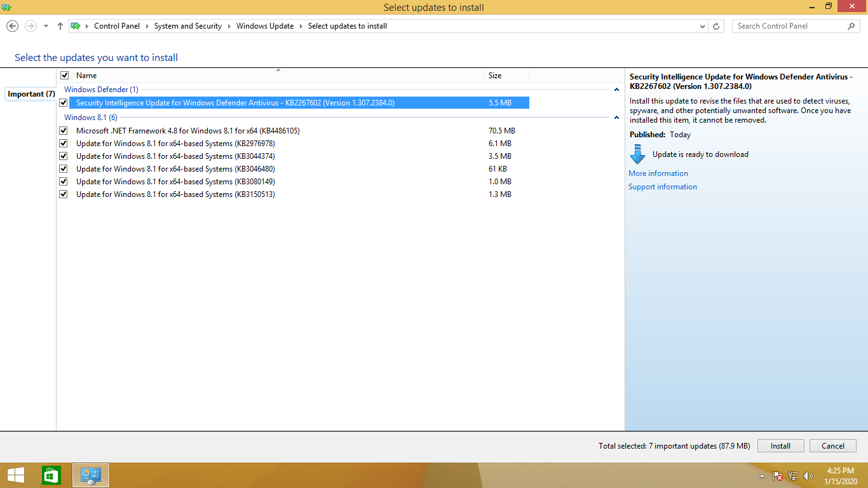868x488 pixels.
Task: Select Update KB3046480 row text
Action: click(175, 168)
